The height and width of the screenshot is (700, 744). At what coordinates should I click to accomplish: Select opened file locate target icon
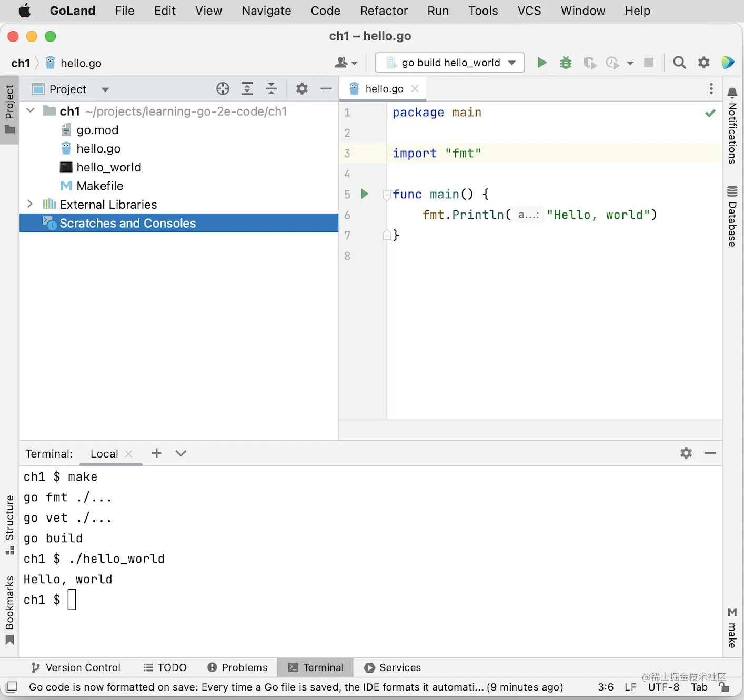[223, 89]
